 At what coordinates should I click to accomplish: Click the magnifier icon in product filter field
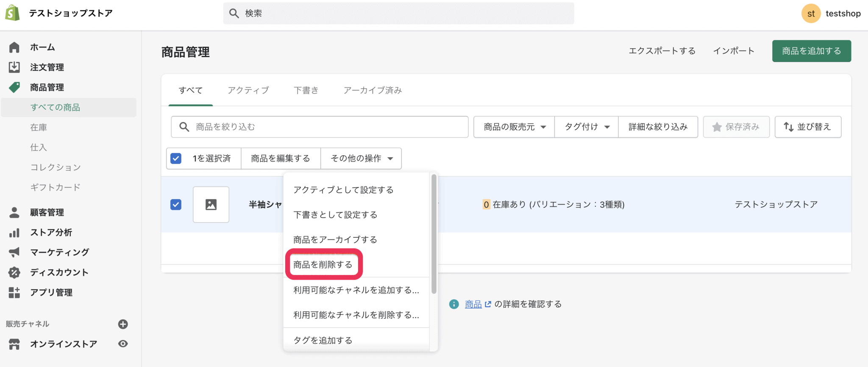184,127
